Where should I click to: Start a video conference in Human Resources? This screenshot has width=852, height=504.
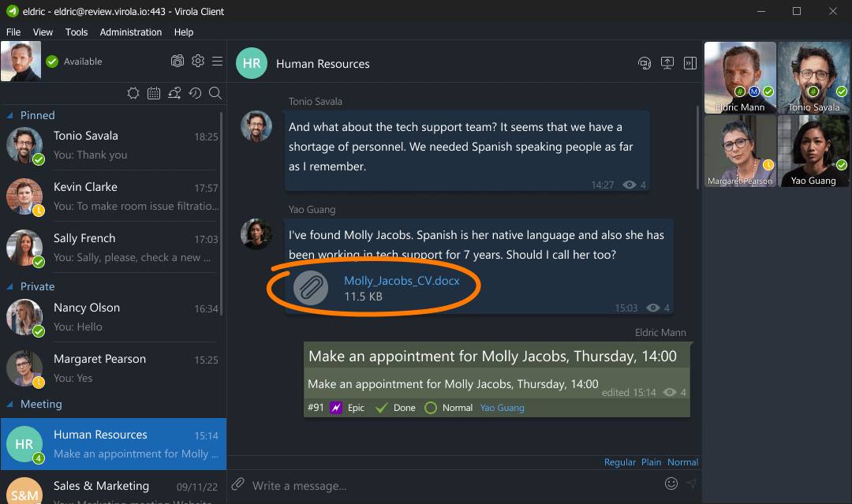(x=645, y=63)
